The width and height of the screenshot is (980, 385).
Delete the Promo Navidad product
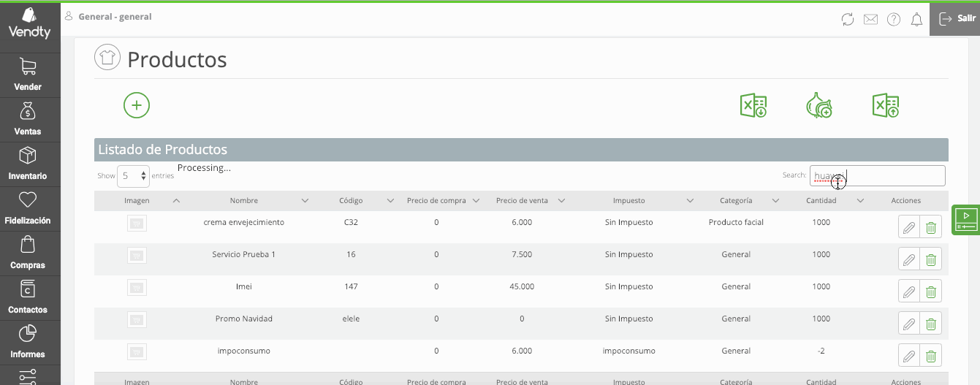coord(930,324)
